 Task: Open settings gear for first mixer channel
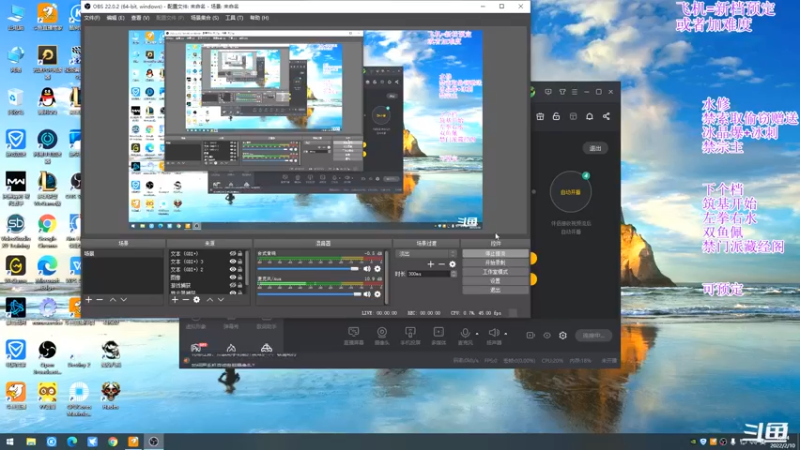378,269
